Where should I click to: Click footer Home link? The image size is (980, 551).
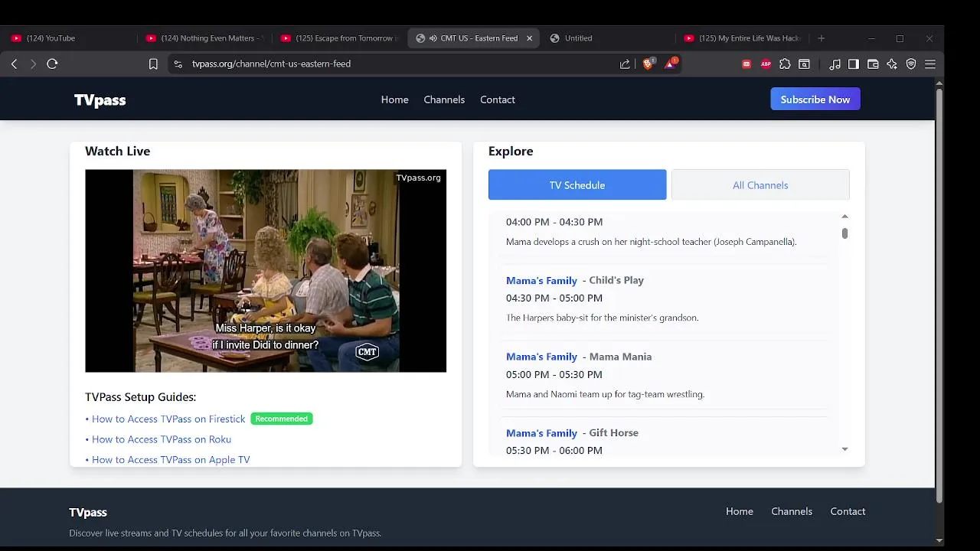(740, 511)
